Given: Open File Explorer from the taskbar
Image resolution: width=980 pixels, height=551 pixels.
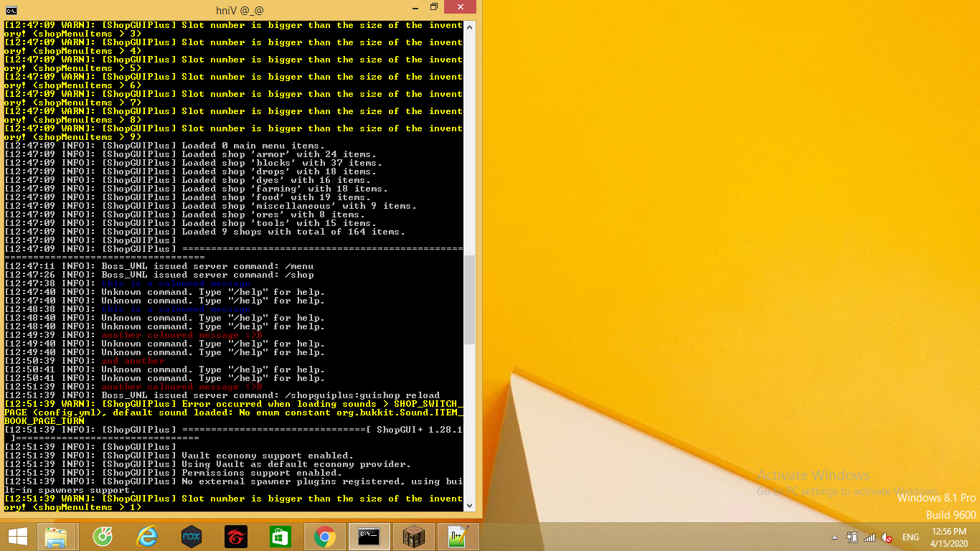Looking at the screenshot, I should coord(56,537).
